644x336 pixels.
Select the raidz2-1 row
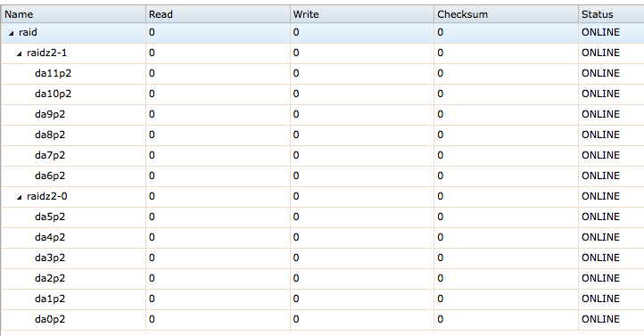322,53
